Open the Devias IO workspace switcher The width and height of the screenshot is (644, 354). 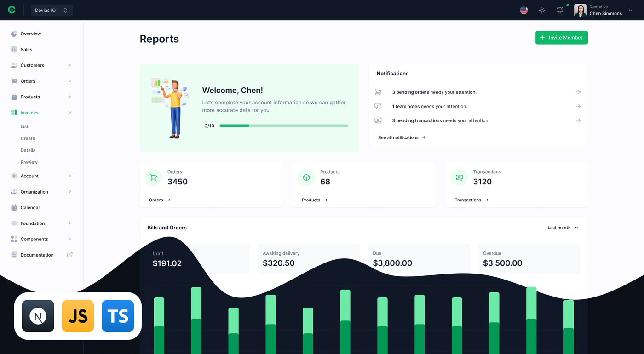click(52, 10)
